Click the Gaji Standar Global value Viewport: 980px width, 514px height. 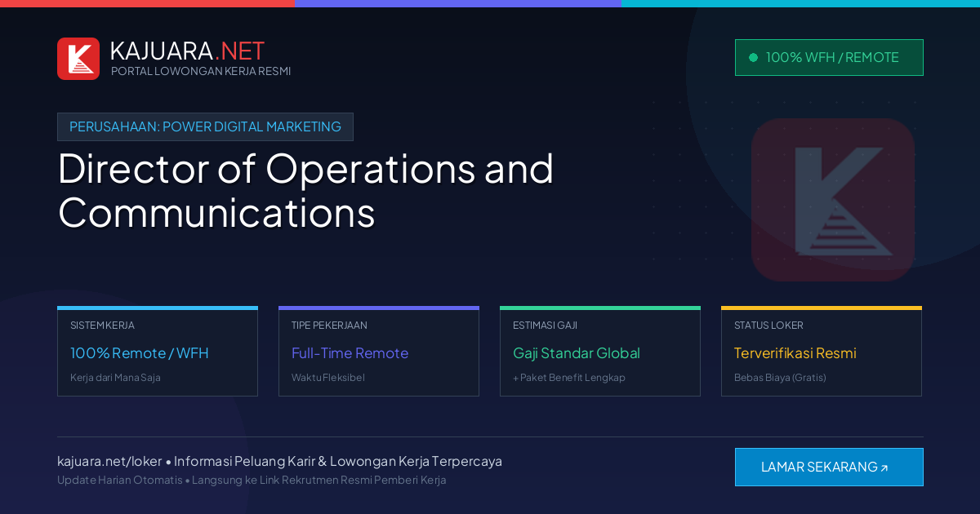(577, 353)
